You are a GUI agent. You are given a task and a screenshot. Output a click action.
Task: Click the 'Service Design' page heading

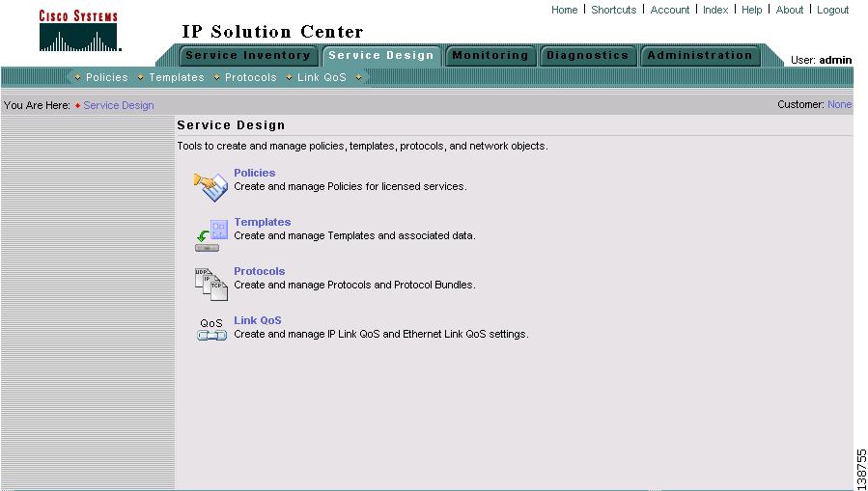pyautogui.click(x=231, y=125)
